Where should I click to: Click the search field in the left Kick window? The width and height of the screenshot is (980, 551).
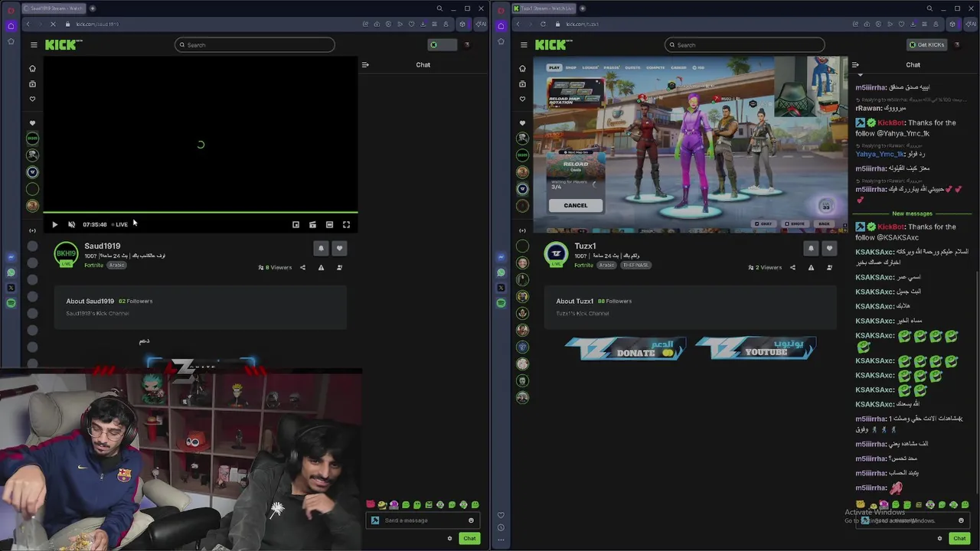254,44
